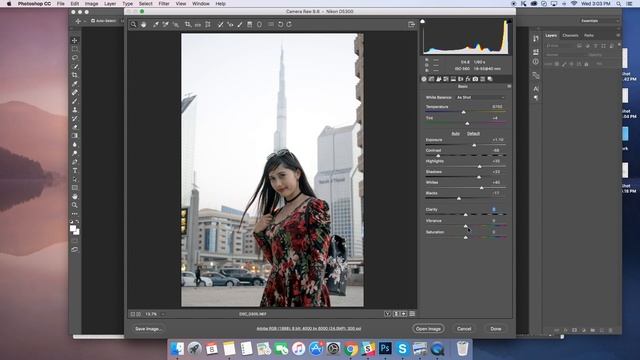Open the Lens Corrections panel tab
Image resolution: width=640 pixels, height=360 pixels.
point(461,79)
